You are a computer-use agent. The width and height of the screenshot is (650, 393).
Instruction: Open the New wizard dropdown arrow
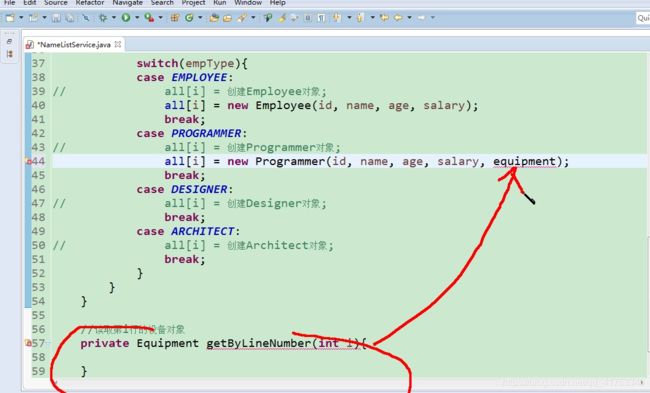point(21,18)
